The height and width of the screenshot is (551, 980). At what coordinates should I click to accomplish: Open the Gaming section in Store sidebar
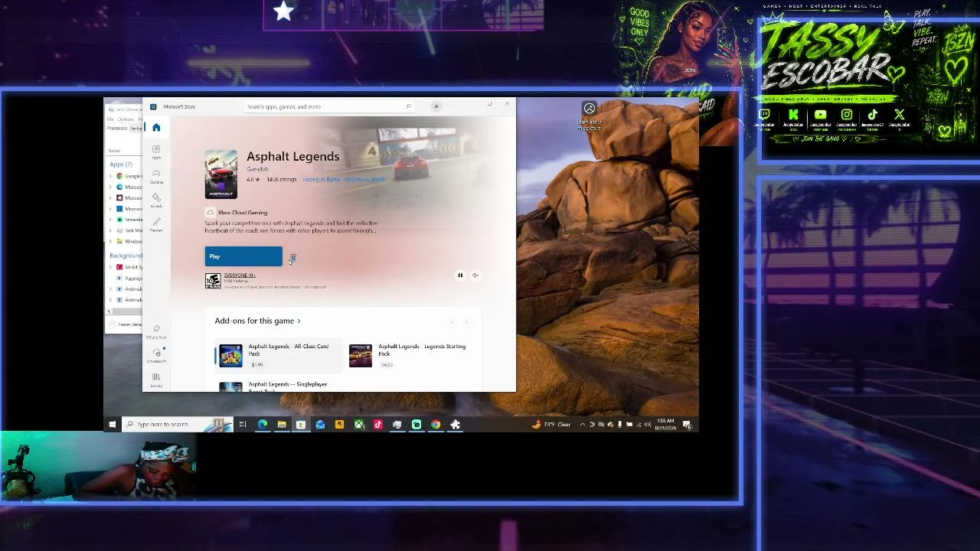(x=156, y=176)
